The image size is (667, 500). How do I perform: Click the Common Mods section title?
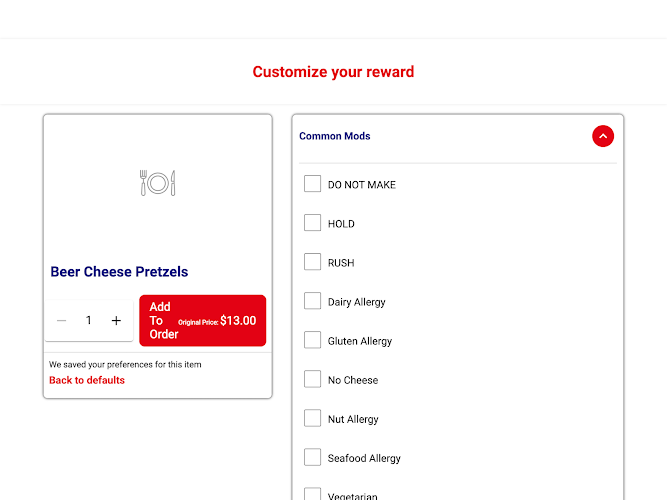(x=335, y=136)
